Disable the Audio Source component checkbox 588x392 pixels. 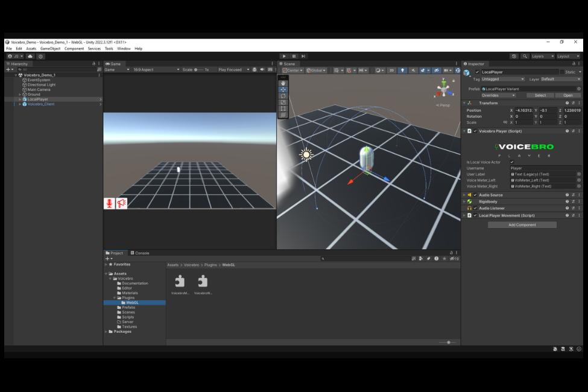[x=475, y=195]
